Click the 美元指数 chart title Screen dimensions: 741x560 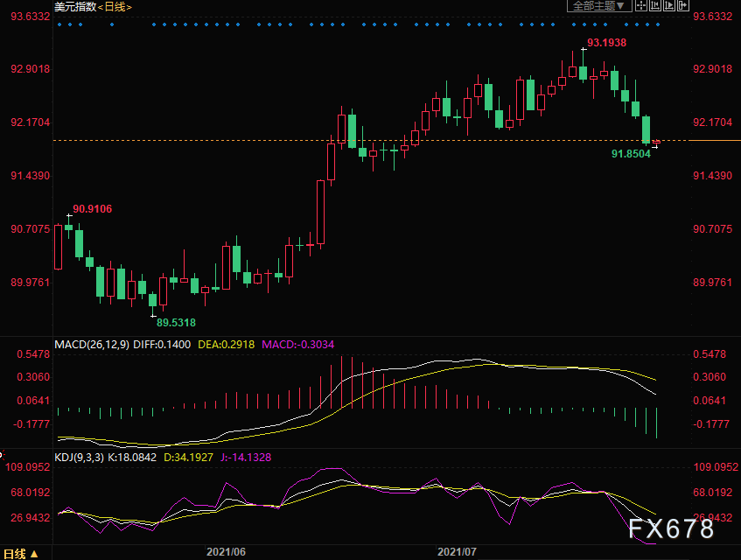pos(75,7)
